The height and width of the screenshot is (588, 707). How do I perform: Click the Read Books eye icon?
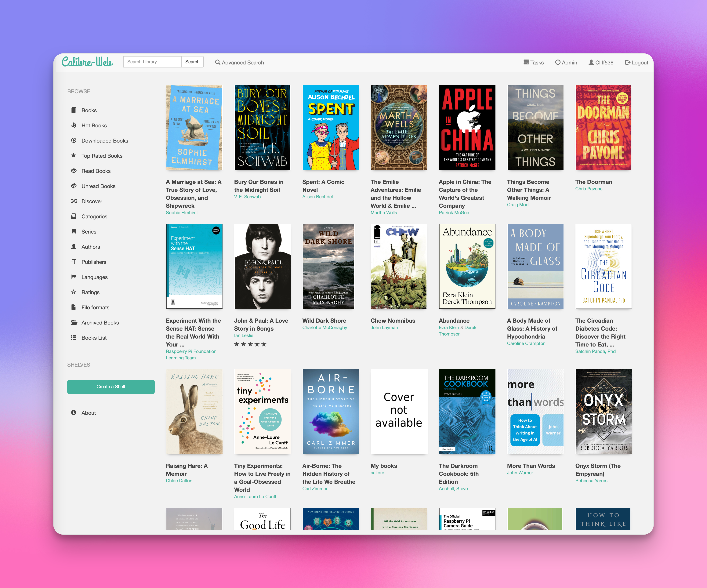74,171
